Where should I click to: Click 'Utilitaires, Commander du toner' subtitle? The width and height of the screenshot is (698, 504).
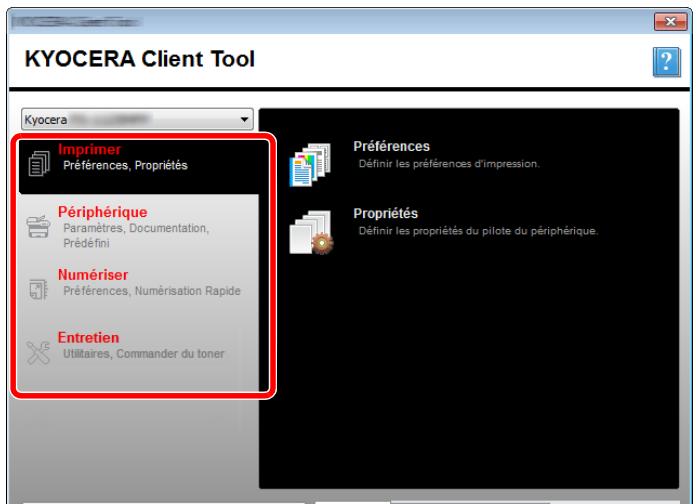[144, 354]
